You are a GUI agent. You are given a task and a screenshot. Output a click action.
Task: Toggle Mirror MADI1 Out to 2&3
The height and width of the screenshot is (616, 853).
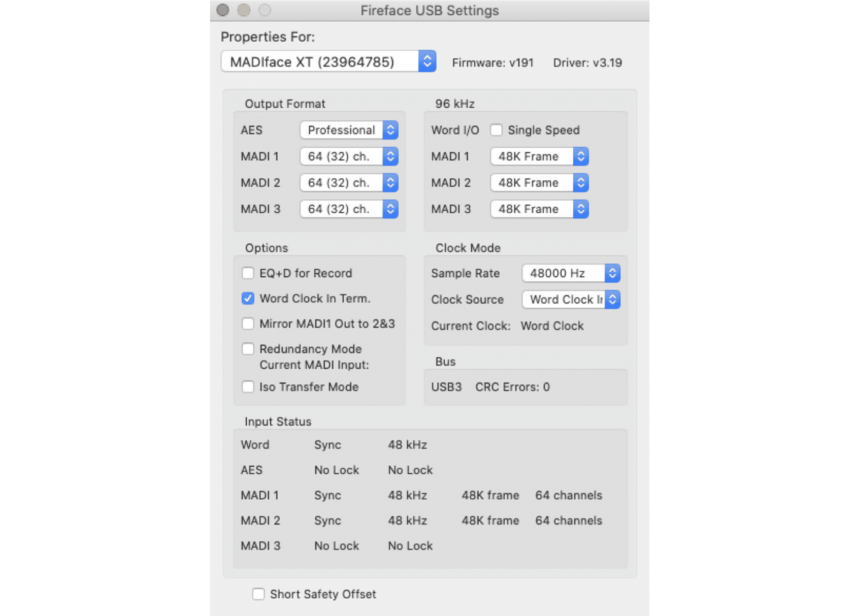tap(248, 324)
